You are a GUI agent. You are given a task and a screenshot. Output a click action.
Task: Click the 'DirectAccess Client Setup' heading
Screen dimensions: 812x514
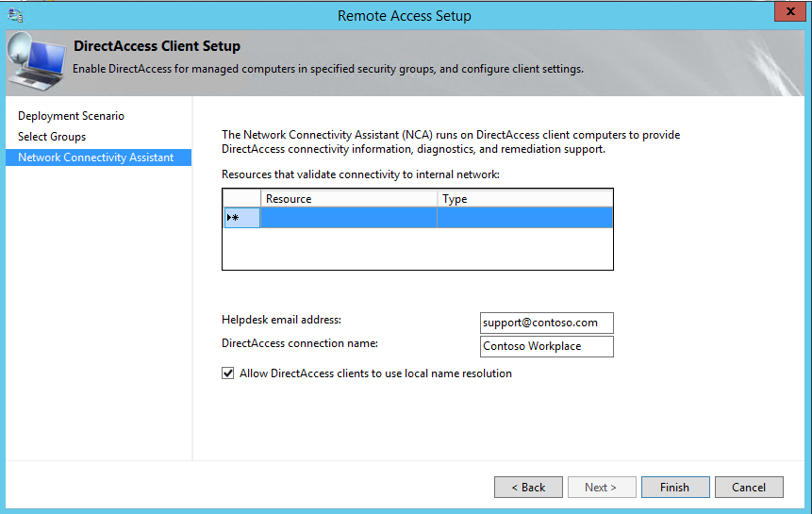click(157, 46)
